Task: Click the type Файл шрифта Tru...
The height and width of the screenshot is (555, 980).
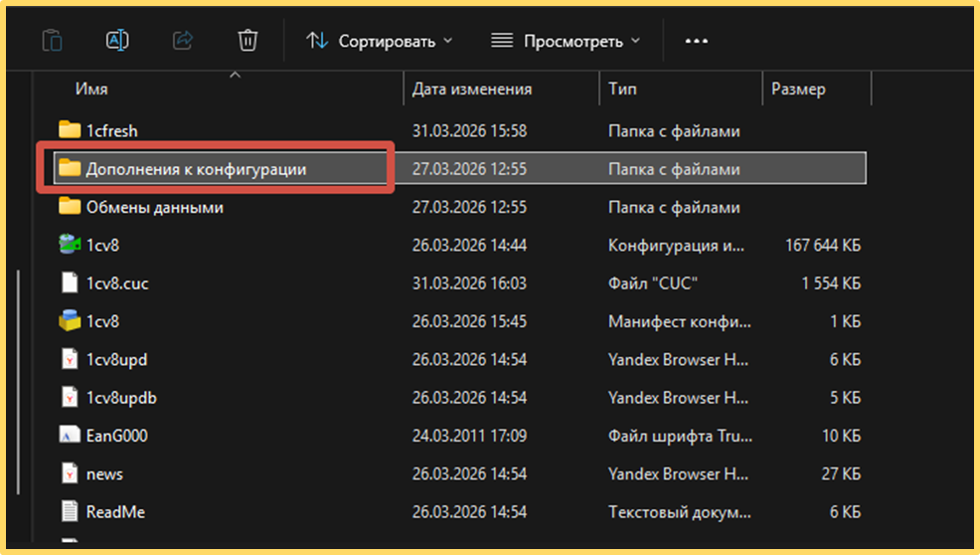Action: [x=680, y=436]
